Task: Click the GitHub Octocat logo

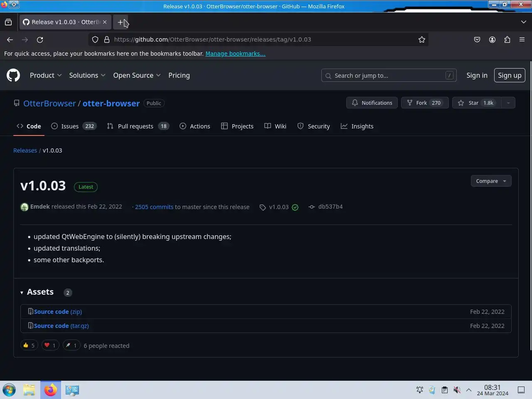Action: pyautogui.click(x=13, y=75)
